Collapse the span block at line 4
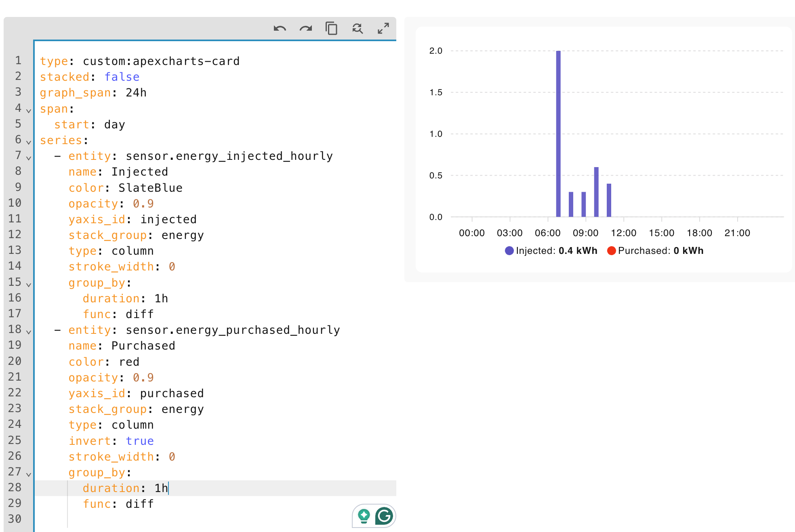This screenshot has width=795, height=532. click(29, 111)
